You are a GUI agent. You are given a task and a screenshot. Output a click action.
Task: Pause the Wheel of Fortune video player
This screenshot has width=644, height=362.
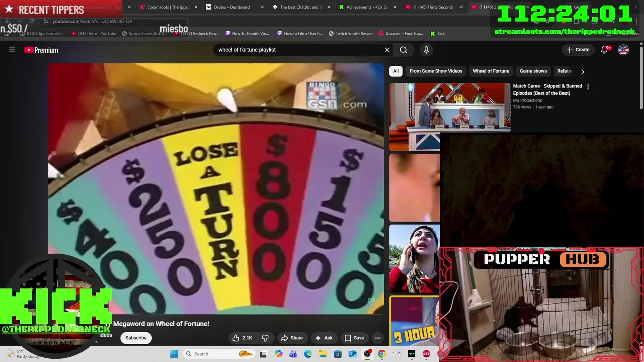pos(216,189)
